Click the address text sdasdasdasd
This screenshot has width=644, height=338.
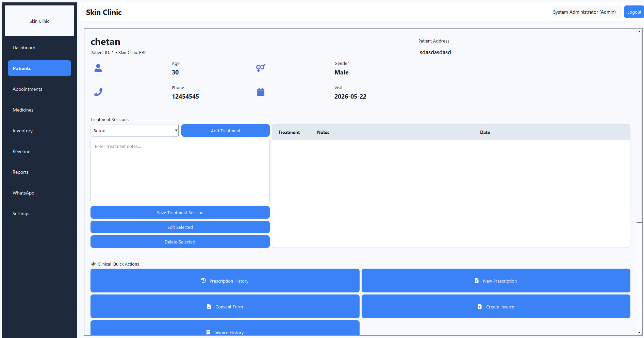(435, 52)
